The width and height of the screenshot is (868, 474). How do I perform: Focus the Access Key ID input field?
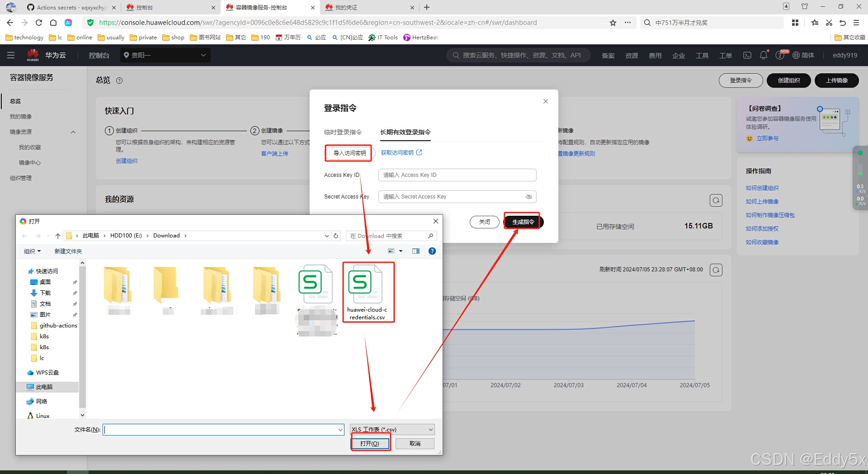(x=457, y=175)
